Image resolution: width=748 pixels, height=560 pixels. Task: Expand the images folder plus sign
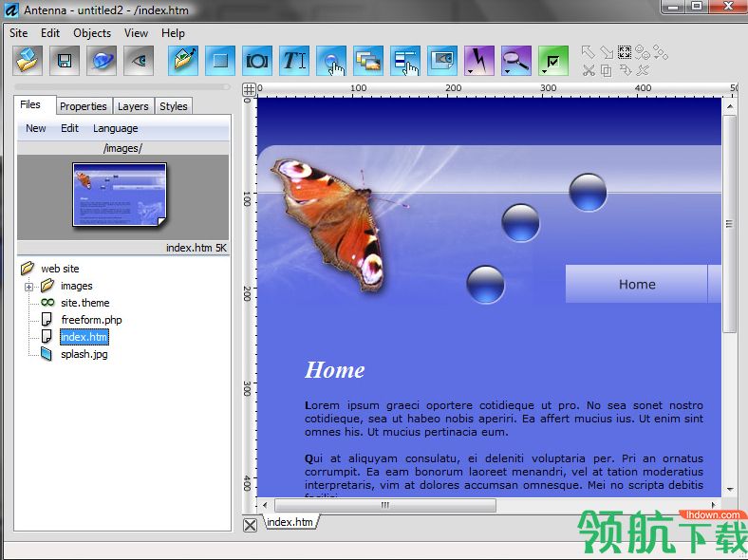[x=29, y=287]
